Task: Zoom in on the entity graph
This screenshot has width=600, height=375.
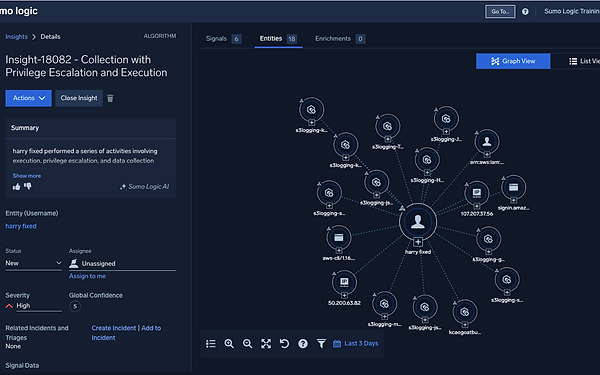Action: tap(229, 344)
